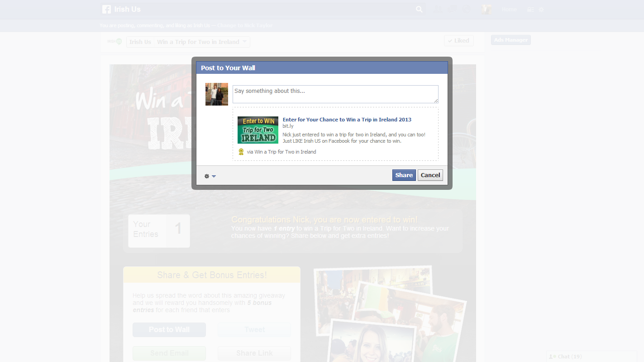Open privacy shortcuts lock icon
This screenshot has width=644, height=362.
[x=530, y=10]
